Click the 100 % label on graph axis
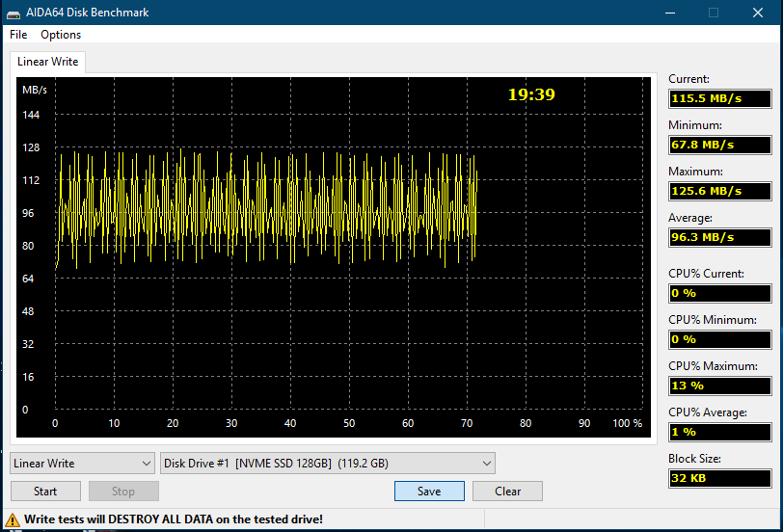 [627, 423]
